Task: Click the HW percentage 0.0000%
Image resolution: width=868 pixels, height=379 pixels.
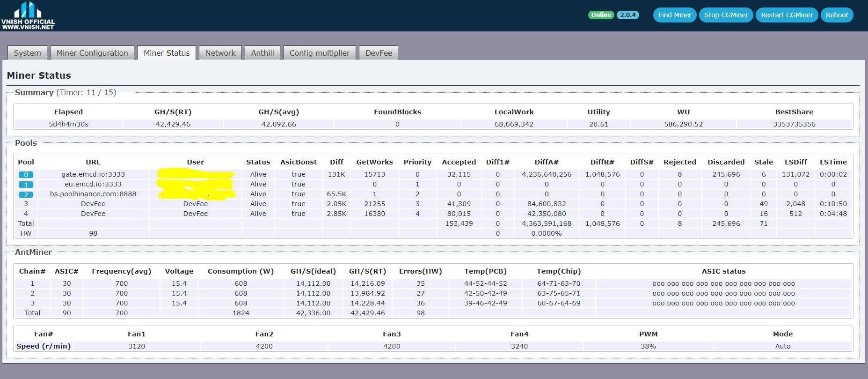Action: [547, 233]
